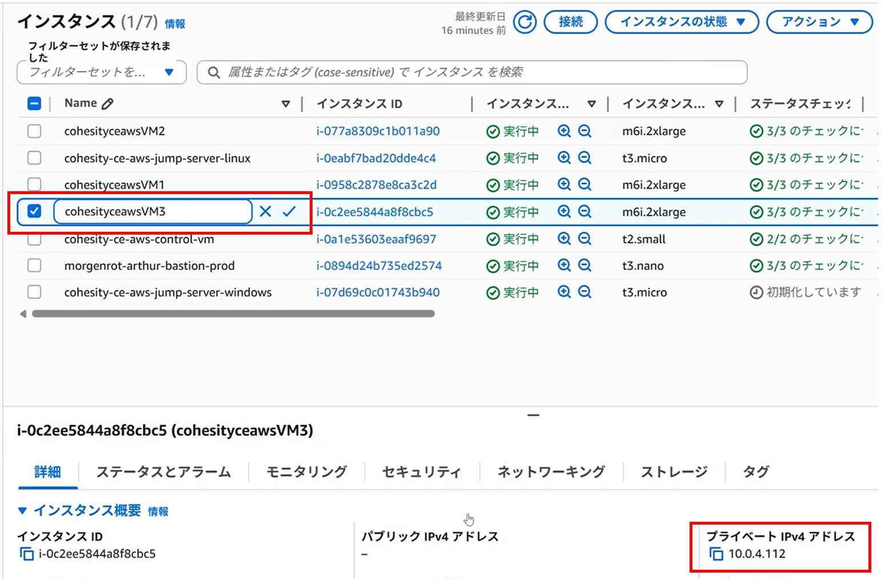Click the search magnifier icon

coord(214,73)
